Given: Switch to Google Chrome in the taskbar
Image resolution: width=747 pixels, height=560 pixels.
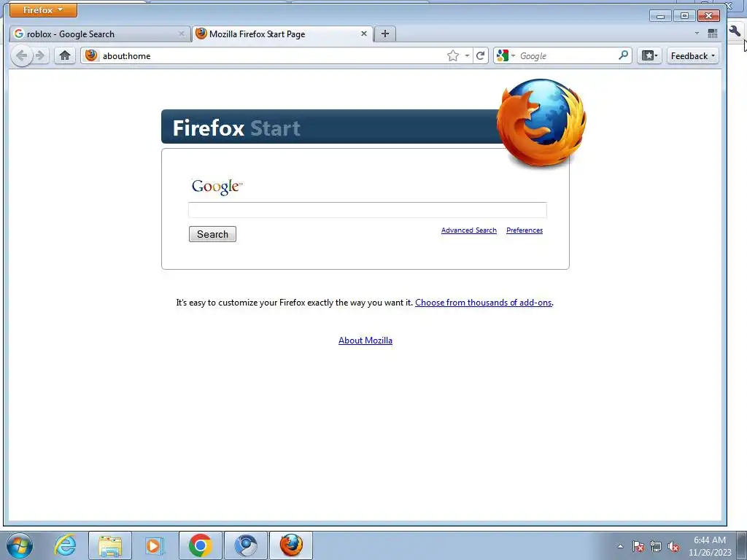Looking at the screenshot, I should 200,545.
